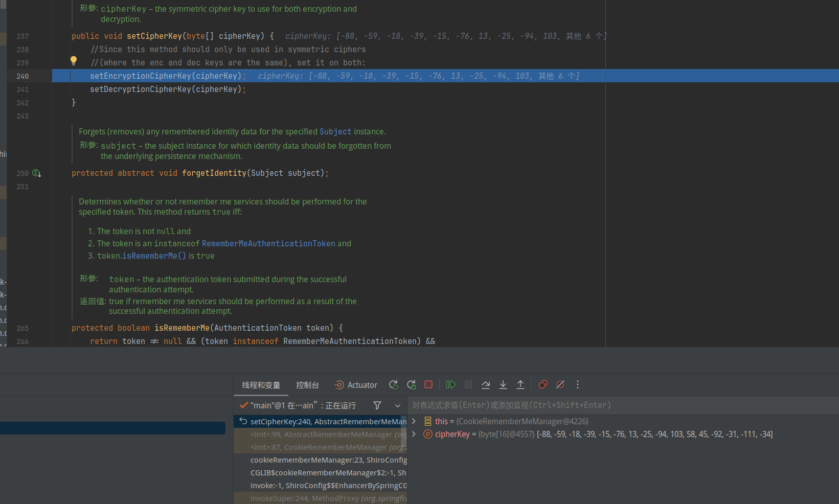
Task: Click the thread filter funnel icon
Action: point(377,405)
